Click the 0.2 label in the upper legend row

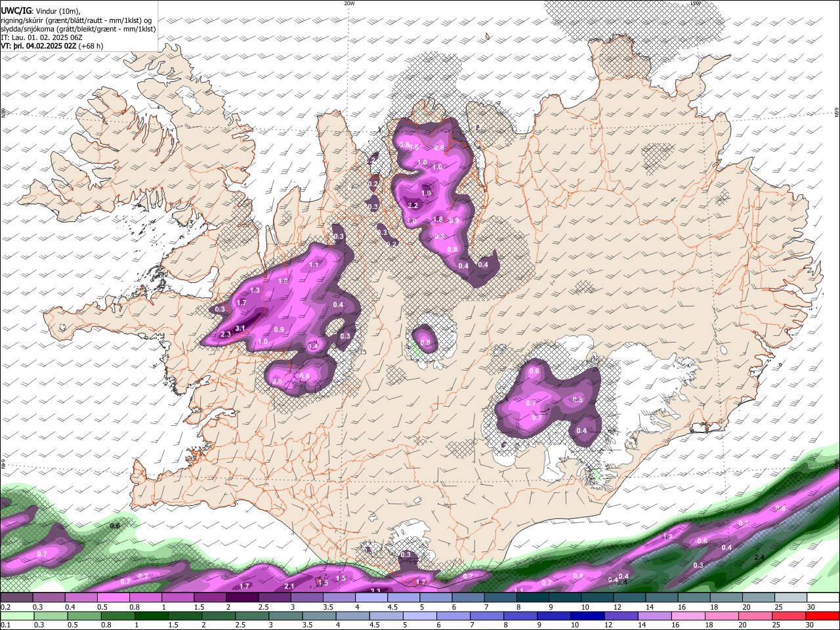[5, 607]
